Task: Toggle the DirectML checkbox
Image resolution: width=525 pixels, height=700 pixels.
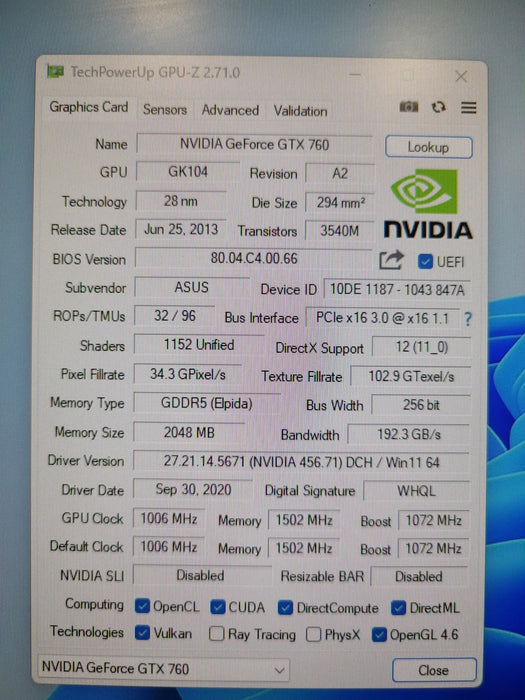Action: (398, 608)
